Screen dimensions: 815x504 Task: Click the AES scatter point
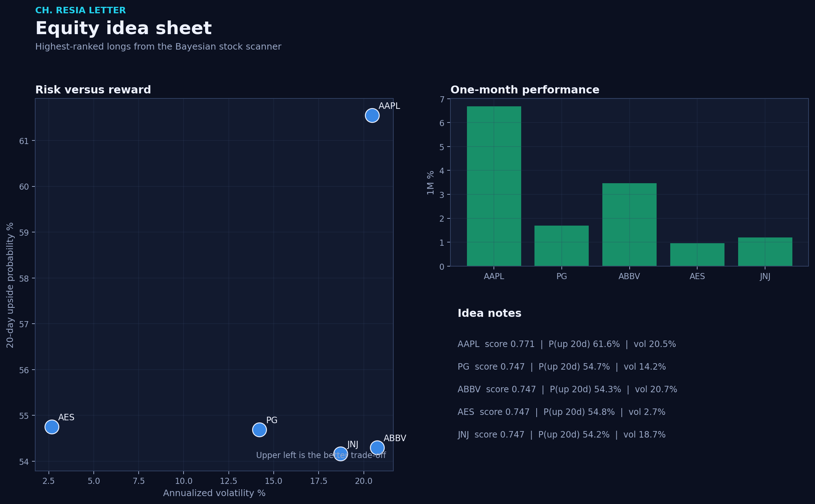click(52, 427)
